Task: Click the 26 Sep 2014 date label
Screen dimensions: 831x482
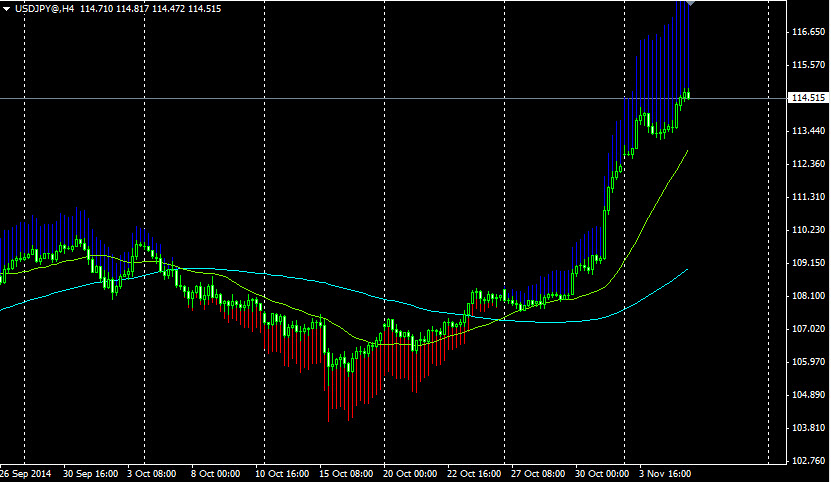Action: tap(26, 474)
